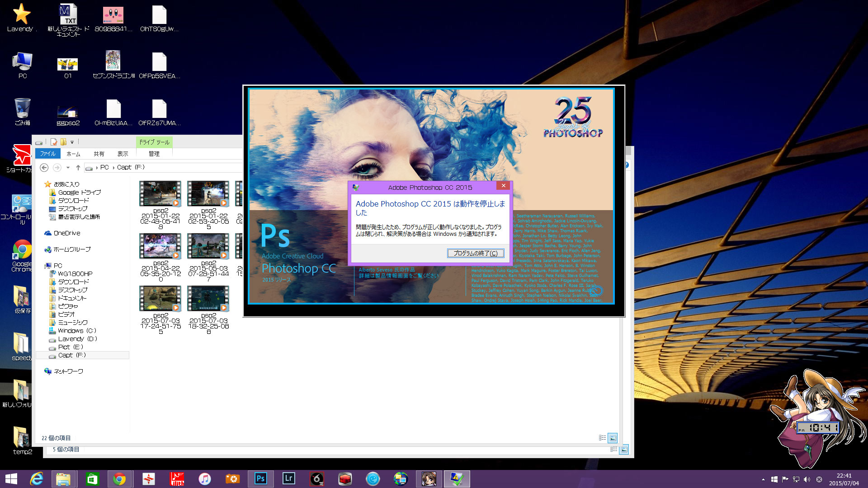Click the Windows Start button
Image resolution: width=868 pixels, height=488 pixels.
click(11, 479)
